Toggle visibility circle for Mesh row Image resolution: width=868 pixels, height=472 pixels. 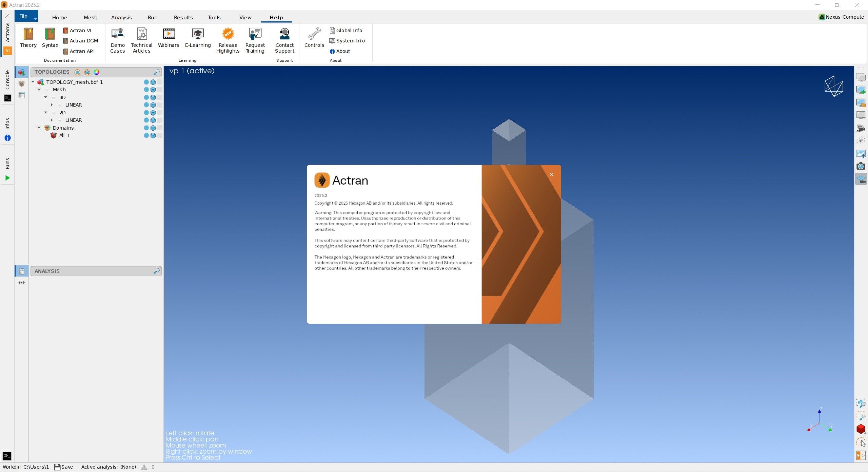(146, 90)
